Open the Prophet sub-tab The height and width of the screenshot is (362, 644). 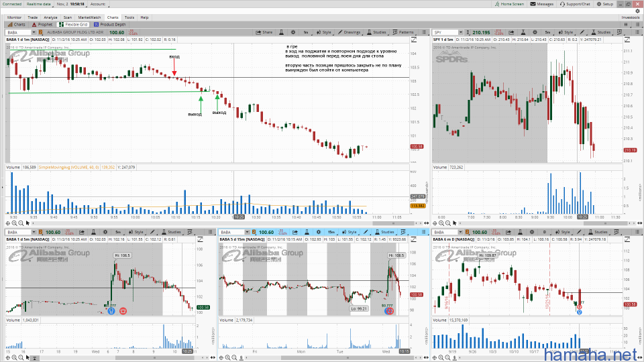pos(42,25)
